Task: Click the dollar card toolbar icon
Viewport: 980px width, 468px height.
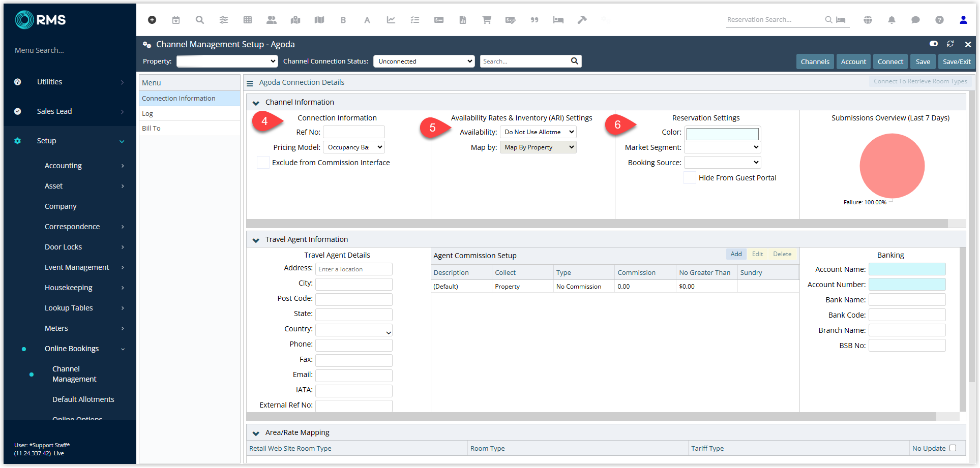Action: 439,20
